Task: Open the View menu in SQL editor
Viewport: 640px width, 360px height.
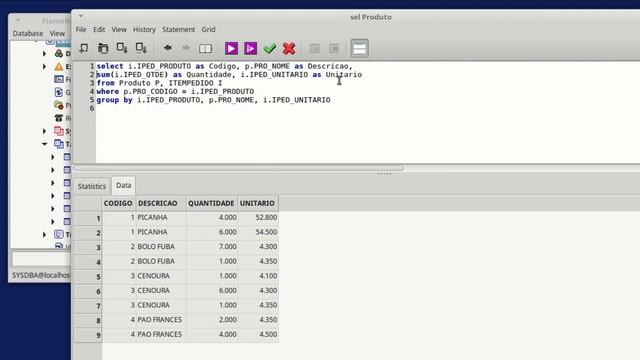Action: point(119,29)
